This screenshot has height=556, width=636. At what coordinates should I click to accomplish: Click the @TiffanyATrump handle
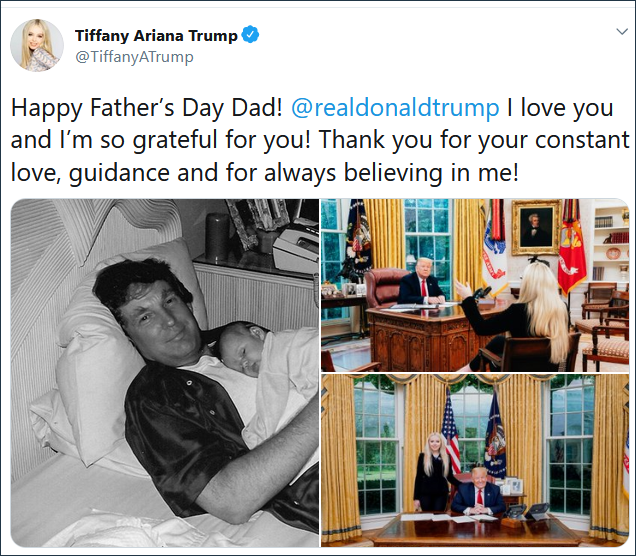point(134,57)
